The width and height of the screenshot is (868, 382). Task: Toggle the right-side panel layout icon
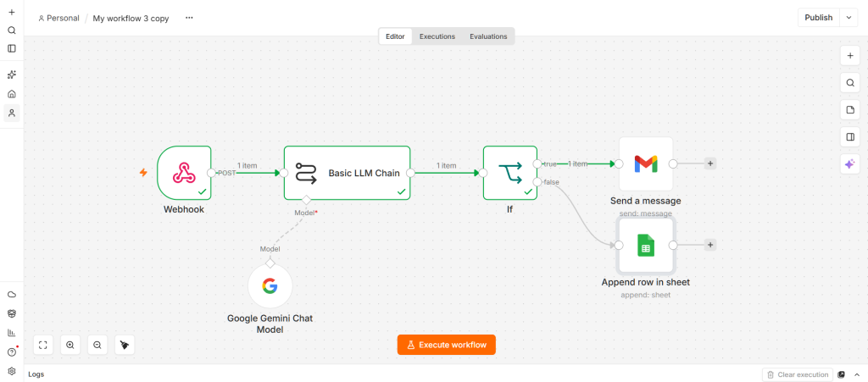pos(849,137)
